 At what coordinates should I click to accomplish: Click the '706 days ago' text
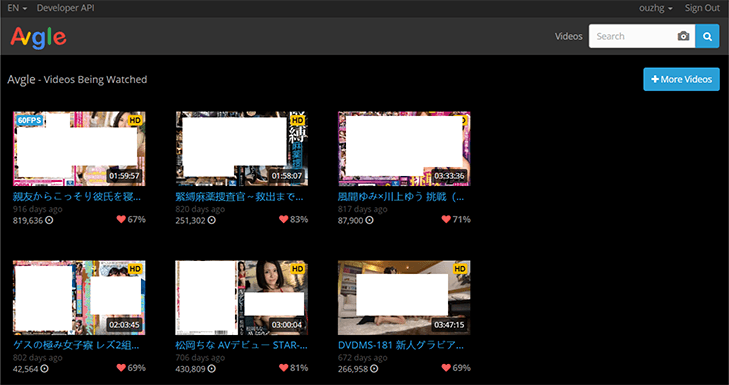tap(200, 358)
